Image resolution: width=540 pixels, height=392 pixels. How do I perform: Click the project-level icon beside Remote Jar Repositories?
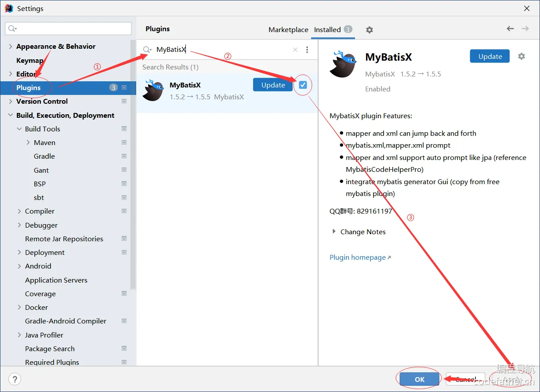(x=124, y=239)
